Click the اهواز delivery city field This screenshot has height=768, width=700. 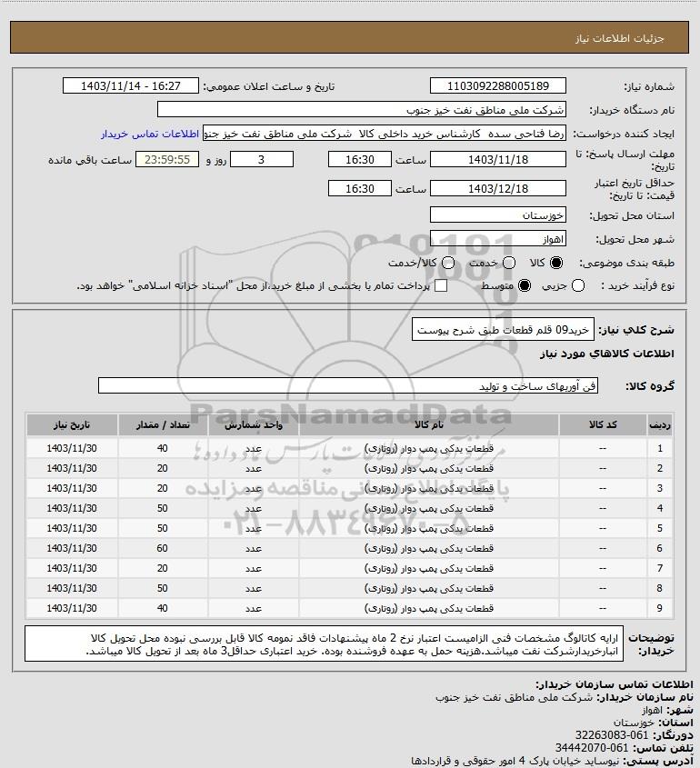click(x=497, y=239)
